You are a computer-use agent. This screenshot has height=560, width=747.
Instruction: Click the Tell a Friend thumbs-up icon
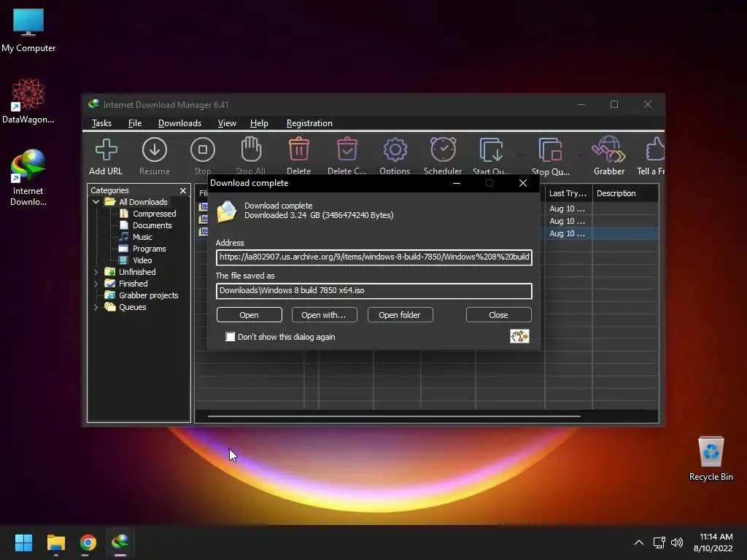click(x=651, y=157)
